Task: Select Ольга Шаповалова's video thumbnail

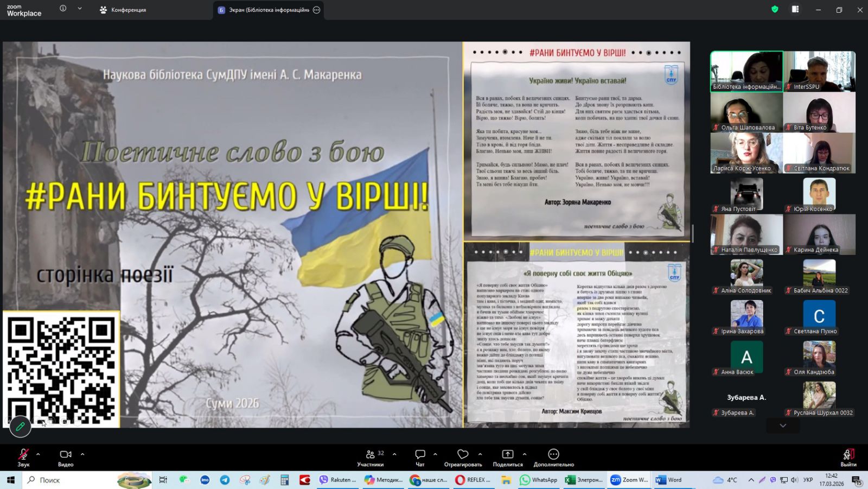Action: click(x=746, y=112)
